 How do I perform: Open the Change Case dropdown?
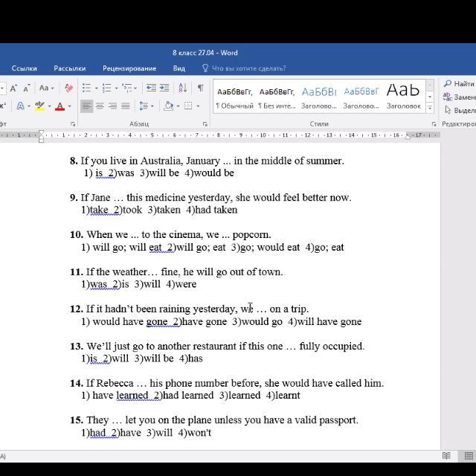[x=46, y=88]
